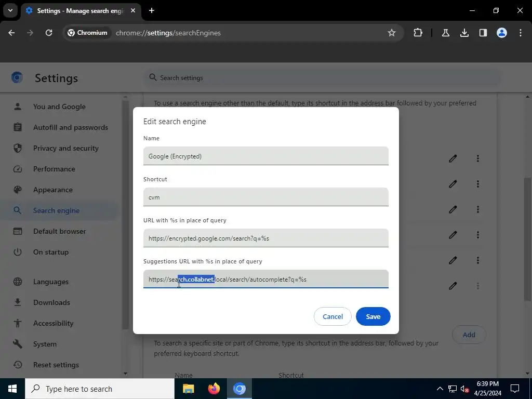Image resolution: width=532 pixels, height=399 pixels.
Task: Click the fourth row's edit pencil icon
Action: coord(453,235)
